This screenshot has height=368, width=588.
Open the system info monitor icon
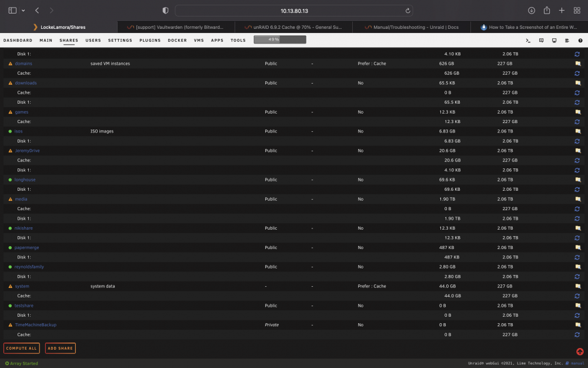point(554,41)
